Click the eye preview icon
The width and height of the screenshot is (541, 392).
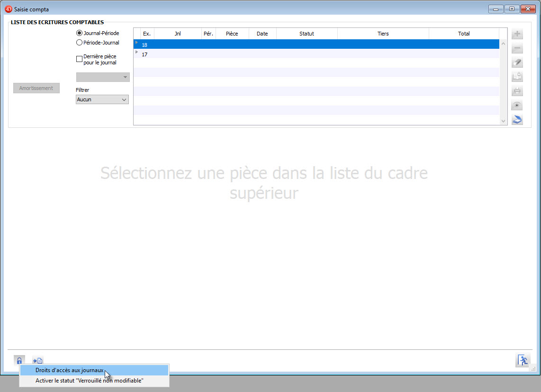[517, 106]
